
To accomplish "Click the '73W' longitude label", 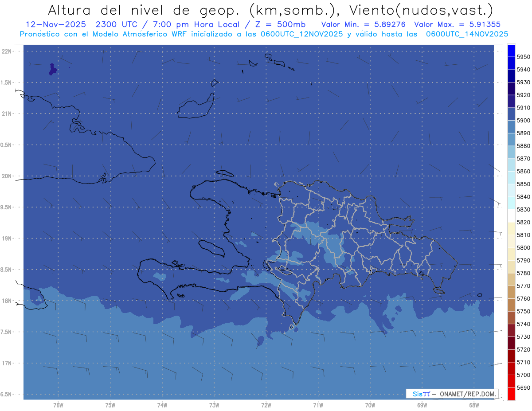I will (214, 405).
